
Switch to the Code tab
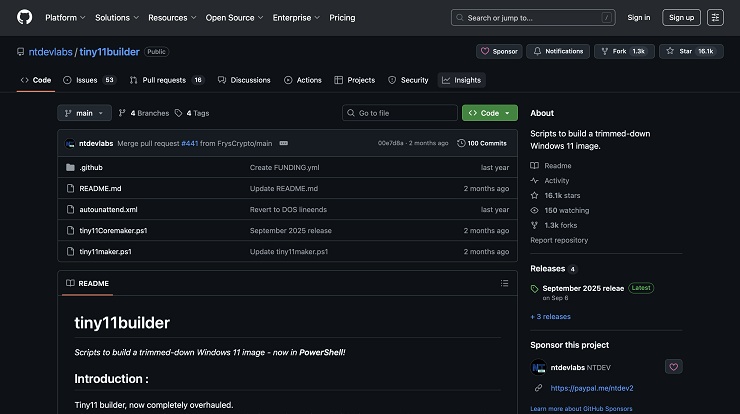tap(36, 80)
